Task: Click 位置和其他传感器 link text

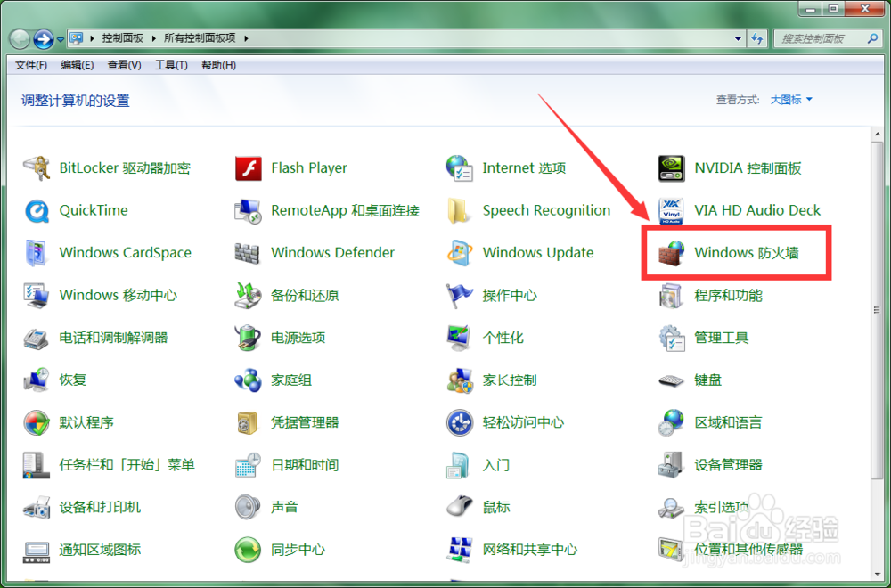Action: coord(748,550)
